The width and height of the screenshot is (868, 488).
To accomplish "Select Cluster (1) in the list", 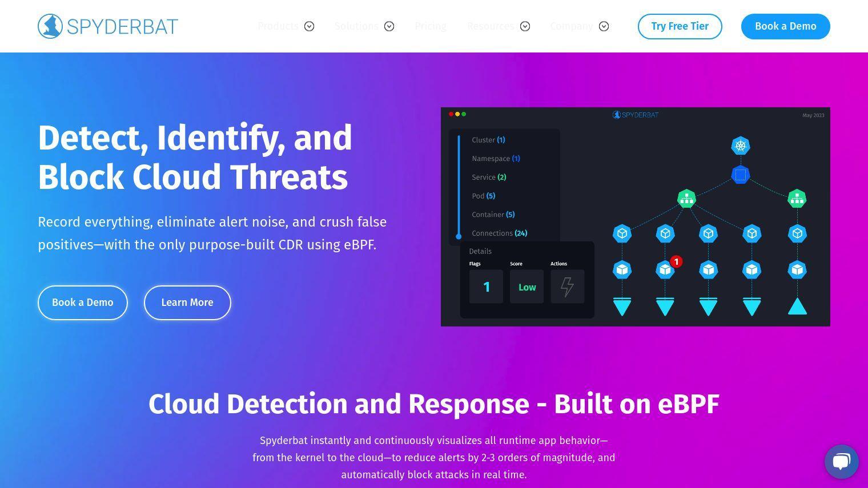I will [488, 140].
